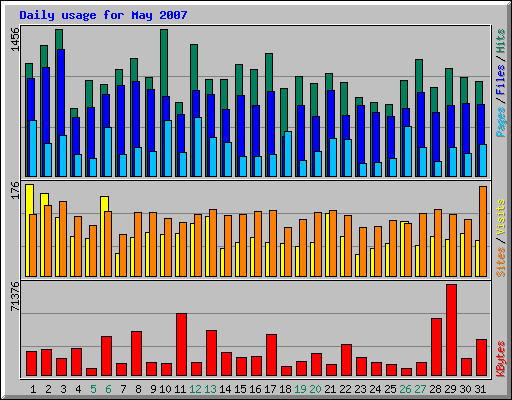Click day label 16 on the x-axis
512x400 pixels.
(255, 389)
